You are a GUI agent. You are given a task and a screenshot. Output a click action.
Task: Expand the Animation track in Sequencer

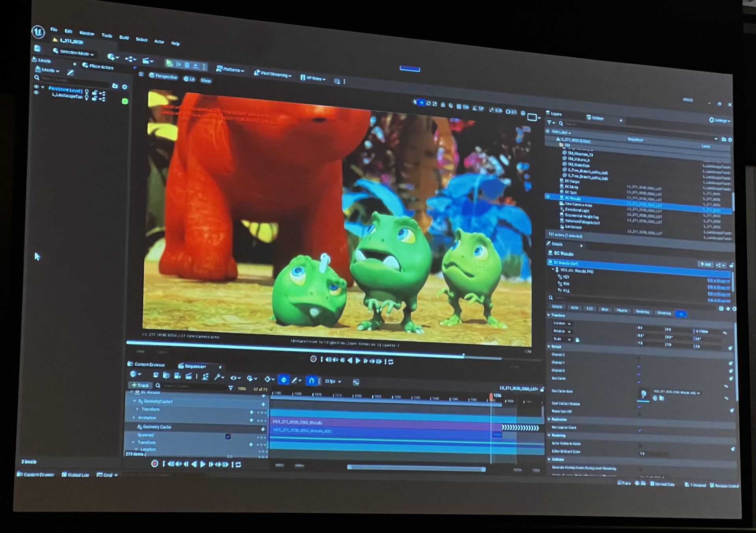pyautogui.click(x=134, y=418)
